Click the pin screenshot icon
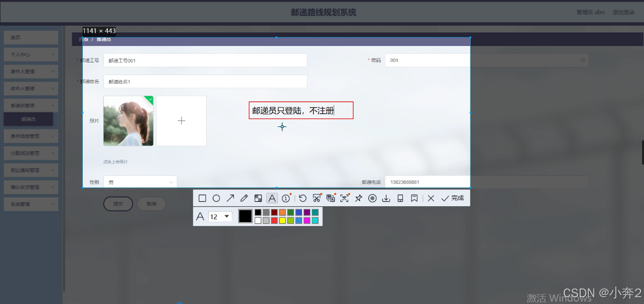 358,198
